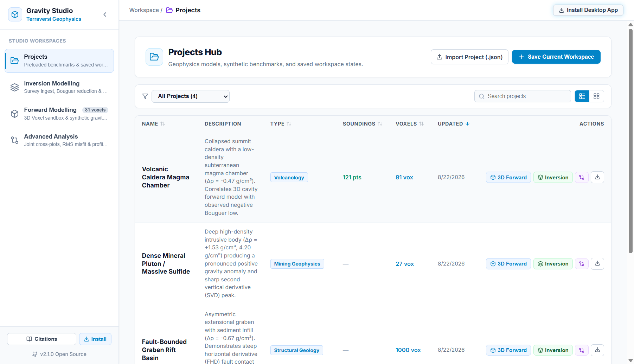The height and width of the screenshot is (364, 634).
Task: Open the All Projects (4) filter dropdown
Action: point(191,96)
